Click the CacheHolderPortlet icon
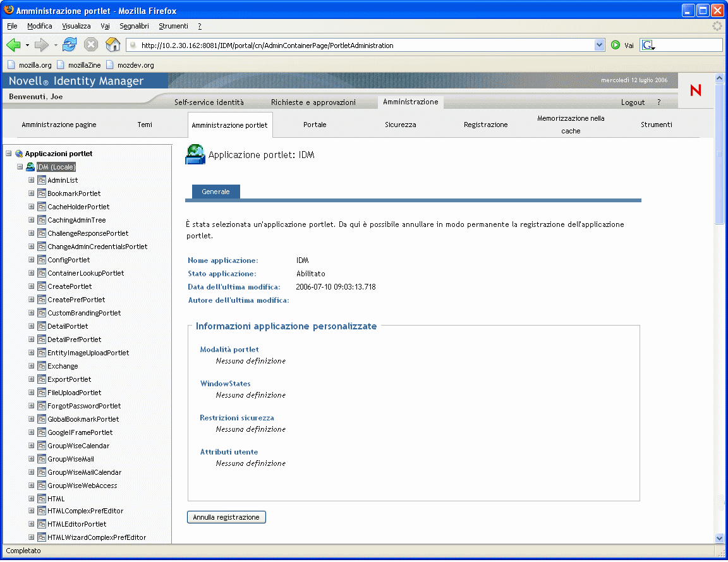The image size is (728, 562). pos(42,207)
